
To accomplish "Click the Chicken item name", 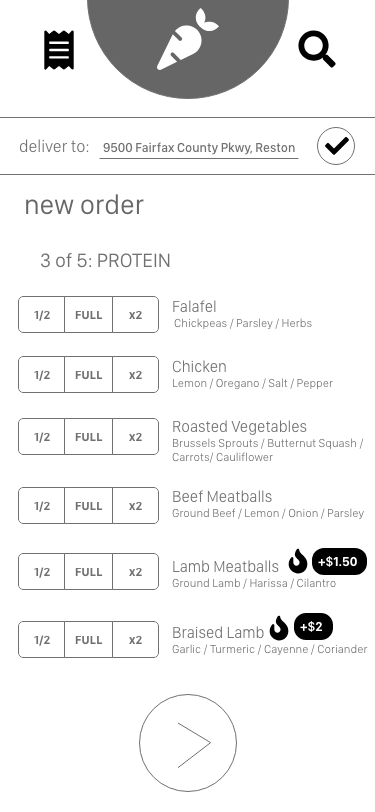I will coord(199,367).
